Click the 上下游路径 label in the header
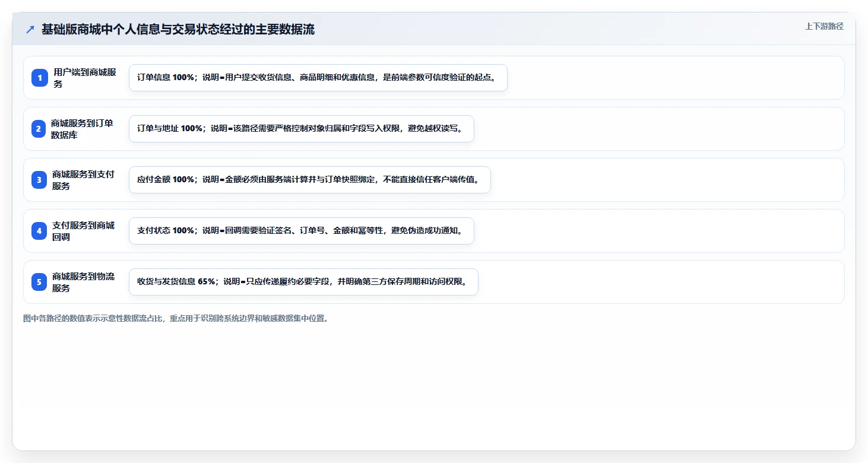The image size is (868, 463). pyautogui.click(x=824, y=26)
